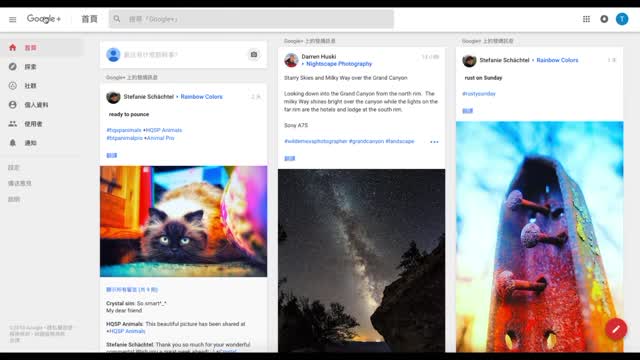The width and height of the screenshot is (640, 360).
Task: Open the Nightscape Photography collection link
Action: [339, 64]
